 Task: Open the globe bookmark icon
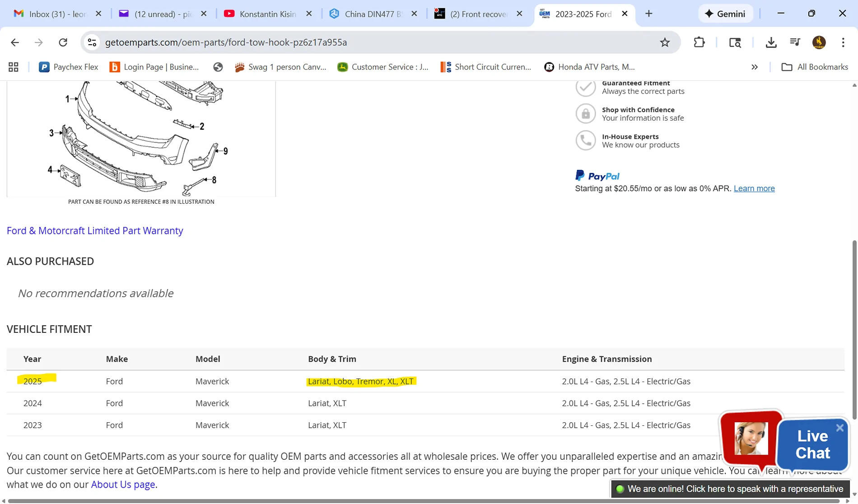tap(218, 67)
